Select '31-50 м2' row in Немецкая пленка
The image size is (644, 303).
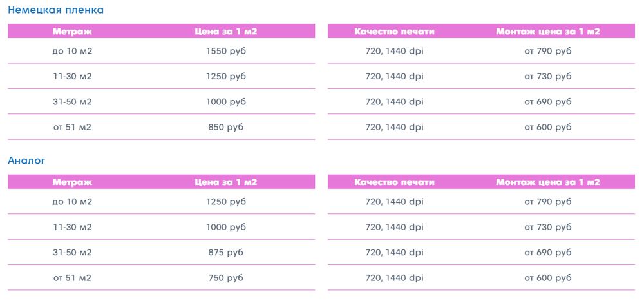tap(72, 102)
